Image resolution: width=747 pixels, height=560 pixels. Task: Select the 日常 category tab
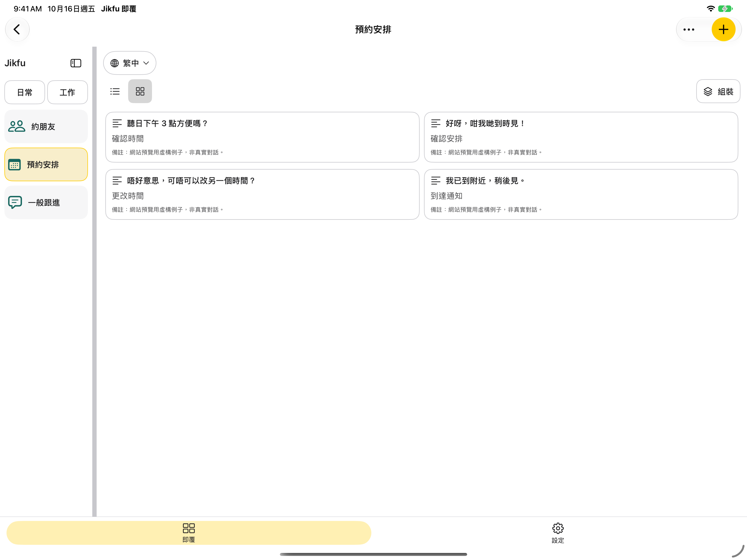pos(25,92)
